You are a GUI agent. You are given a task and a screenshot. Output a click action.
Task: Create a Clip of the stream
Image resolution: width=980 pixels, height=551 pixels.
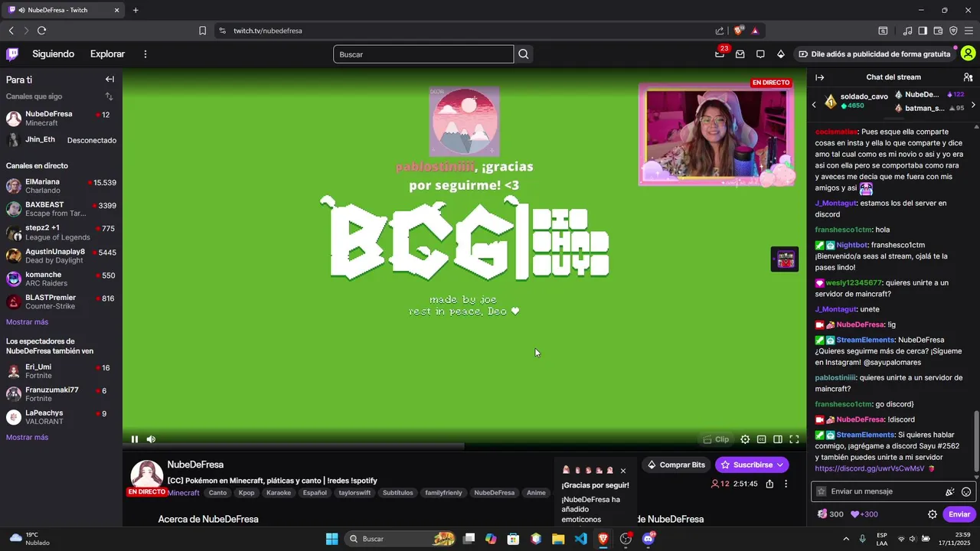click(x=716, y=439)
